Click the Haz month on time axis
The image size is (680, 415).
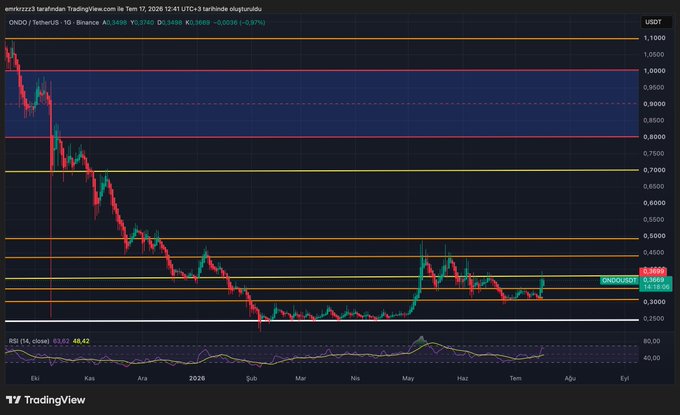point(462,379)
